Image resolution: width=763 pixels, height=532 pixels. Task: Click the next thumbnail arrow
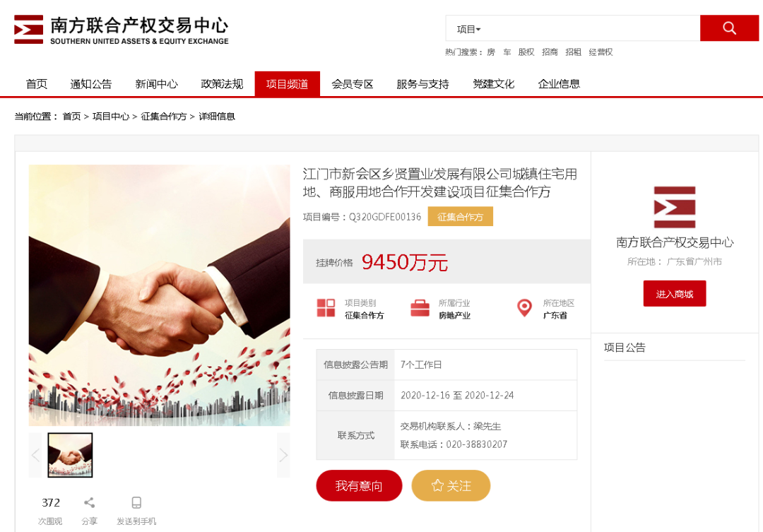(x=283, y=455)
